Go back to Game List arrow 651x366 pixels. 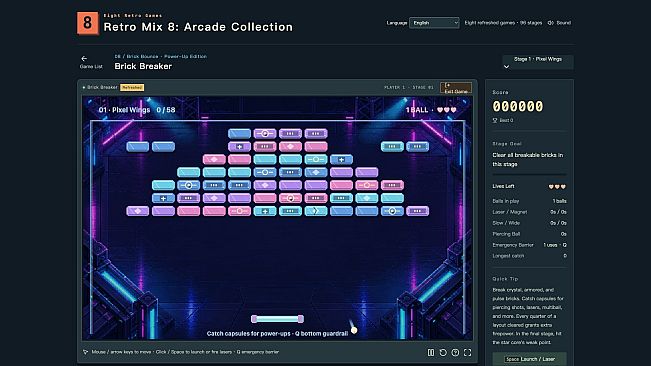click(x=84, y=59)
